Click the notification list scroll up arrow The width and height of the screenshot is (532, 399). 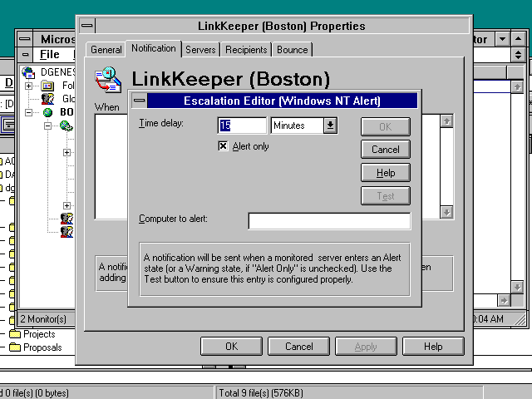click(x=446, y=121)
